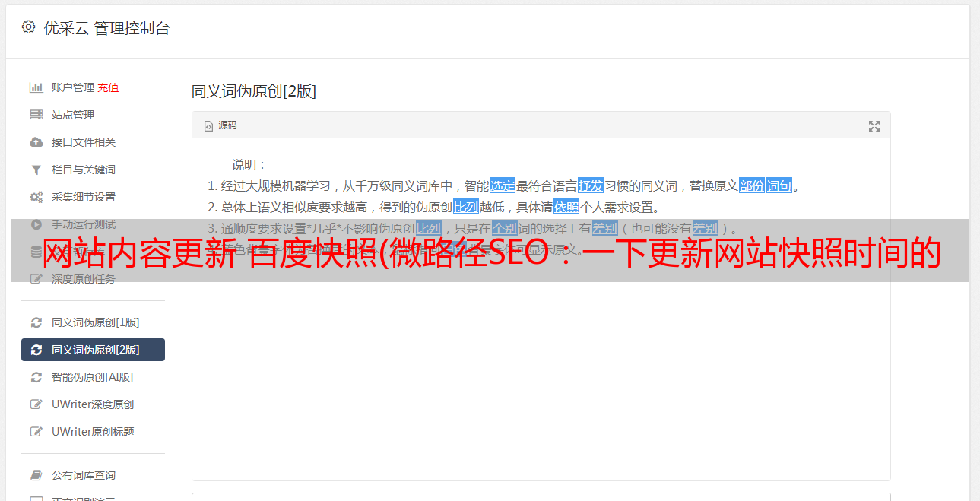Click highlighted synonym 选定 in editor
The width and height of the screenshot is (980, 501).
tap(503, 185)
